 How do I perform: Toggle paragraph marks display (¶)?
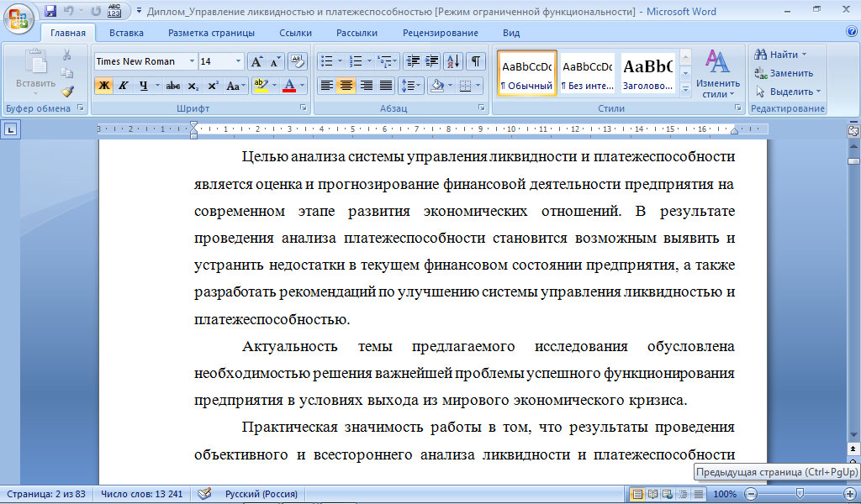coord(476,60)
